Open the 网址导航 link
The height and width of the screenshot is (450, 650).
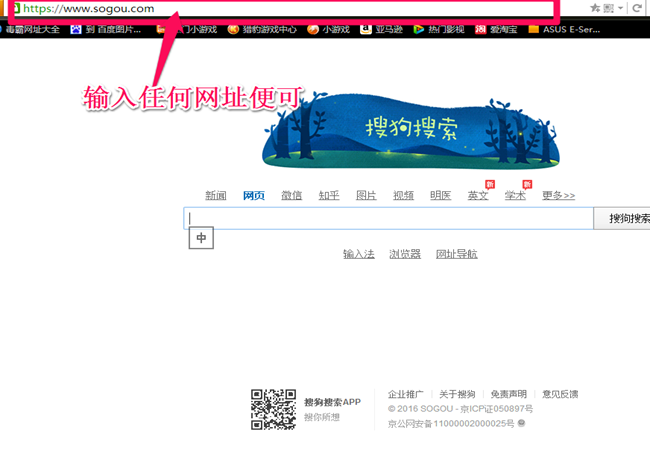456,254
